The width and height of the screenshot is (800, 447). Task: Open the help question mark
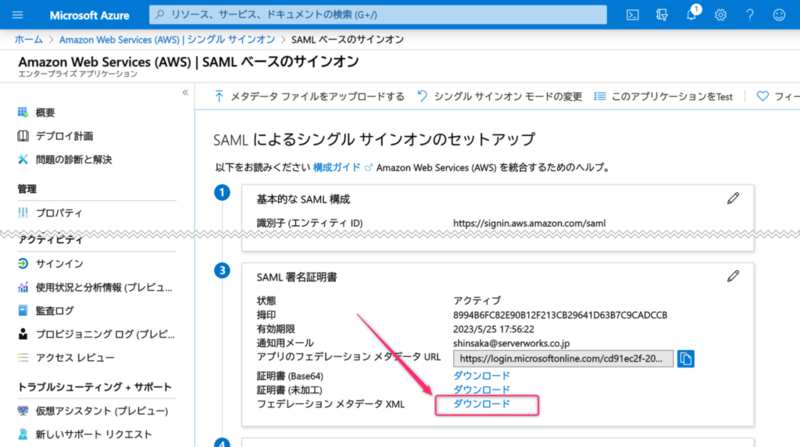tap(749, 15)
